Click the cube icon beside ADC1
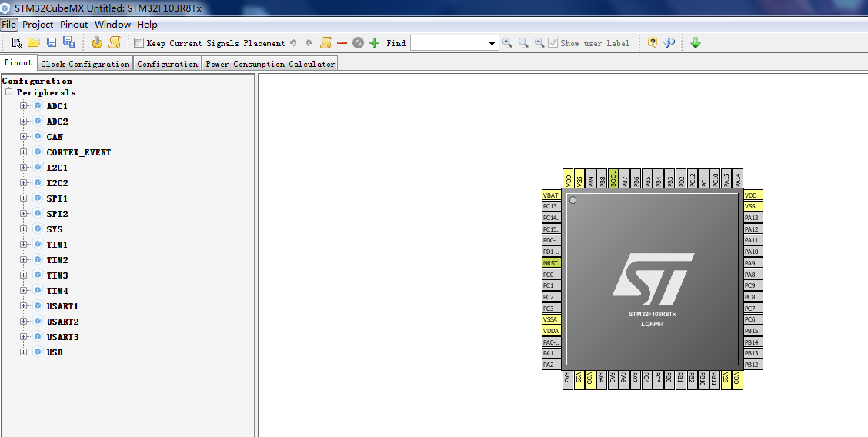This screenshot has width=868, height=437. [38, 105]
